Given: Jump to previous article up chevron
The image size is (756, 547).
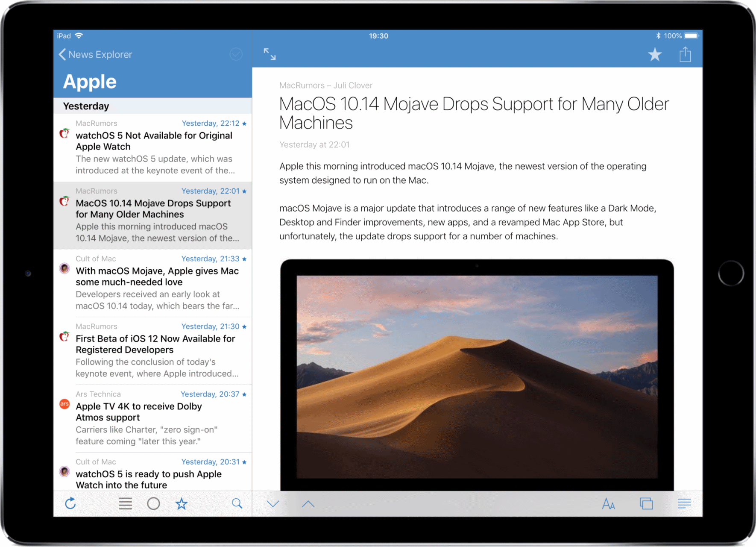Looking at the screenshot, I should pos(308,503).
